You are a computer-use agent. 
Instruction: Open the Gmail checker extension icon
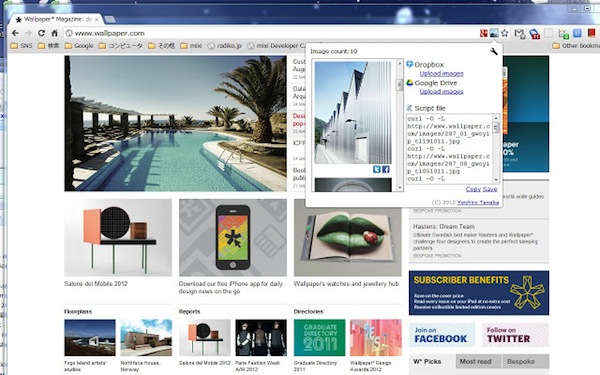click(x=519, y=34)
